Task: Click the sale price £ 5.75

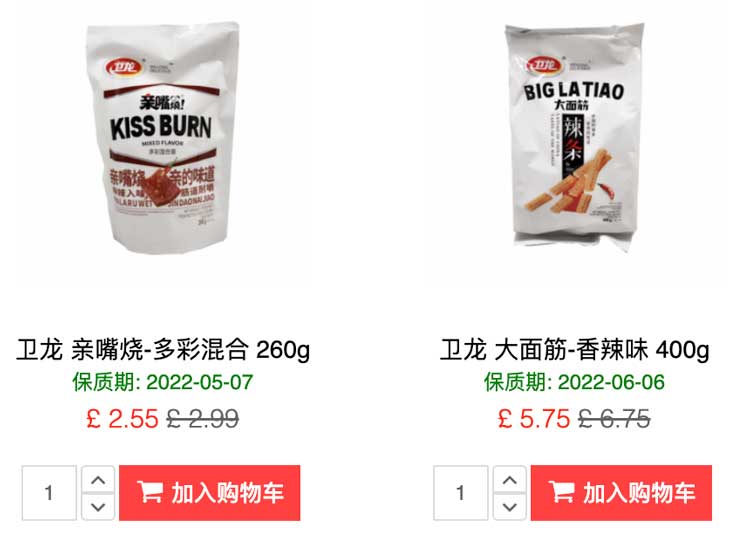Action: (534, 419)
